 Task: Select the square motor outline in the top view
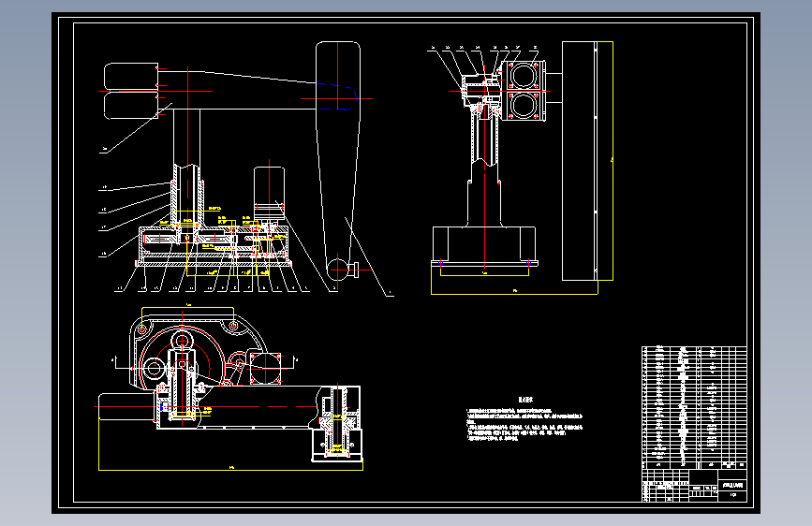pos(265,368)
